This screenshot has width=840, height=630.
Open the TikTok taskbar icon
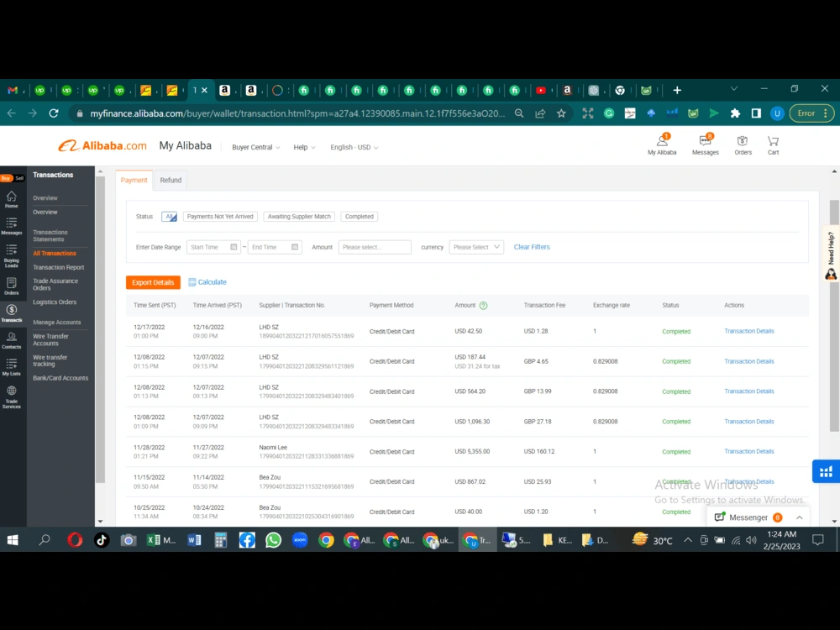(x=102, y=540)
